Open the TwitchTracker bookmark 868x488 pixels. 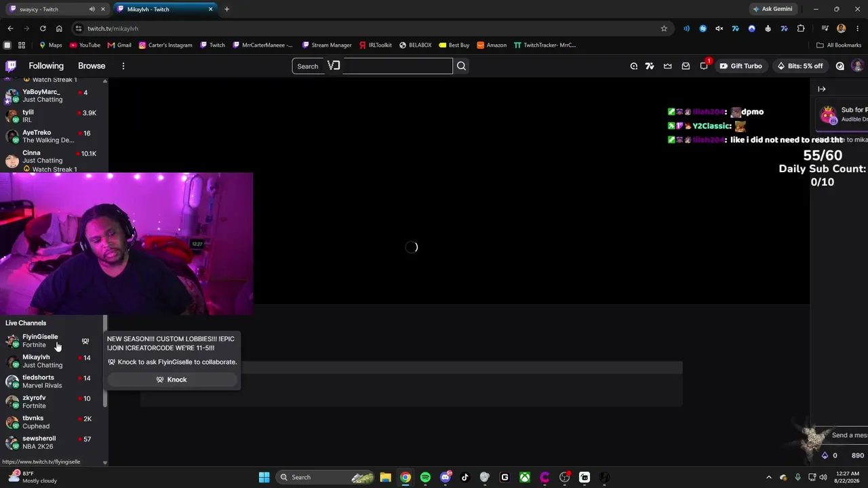(545, 45)
